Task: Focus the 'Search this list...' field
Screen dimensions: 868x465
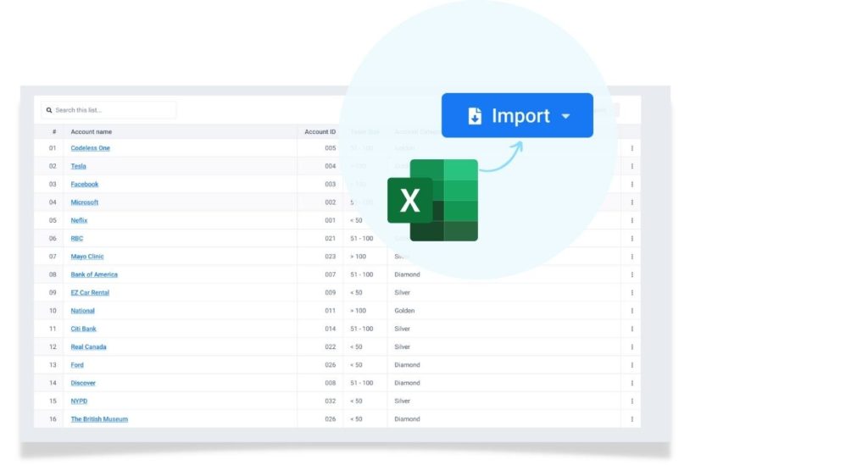Action: pos(109,110)
